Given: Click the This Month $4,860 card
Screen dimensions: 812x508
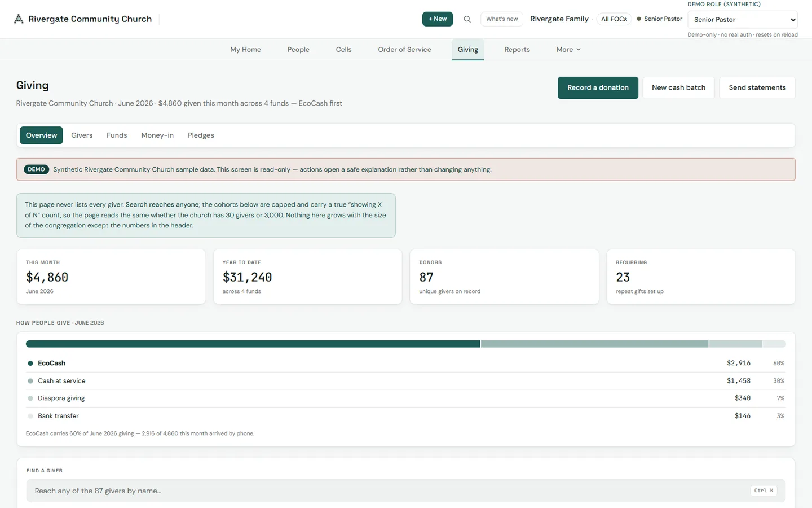Looking at the screenshot, I should (x=111, y=277).
